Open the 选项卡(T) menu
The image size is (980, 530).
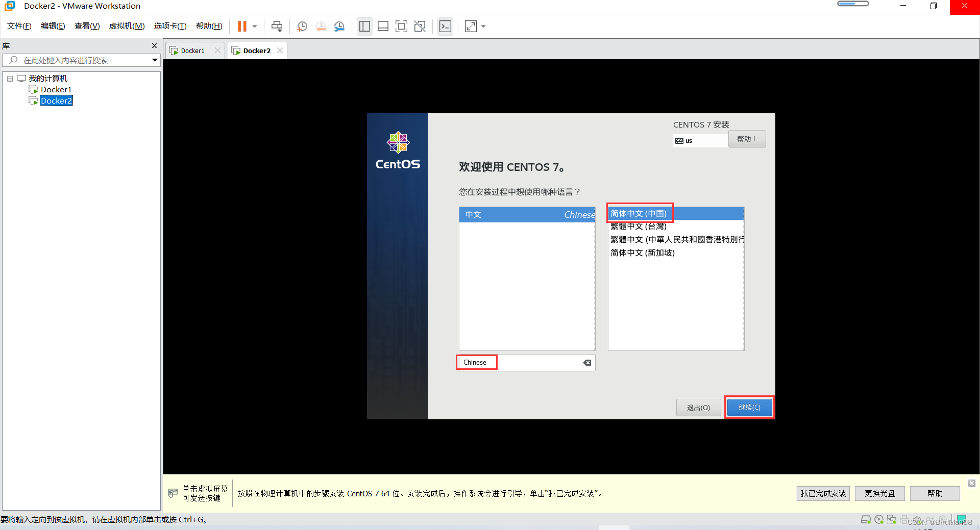click(170, 26)
